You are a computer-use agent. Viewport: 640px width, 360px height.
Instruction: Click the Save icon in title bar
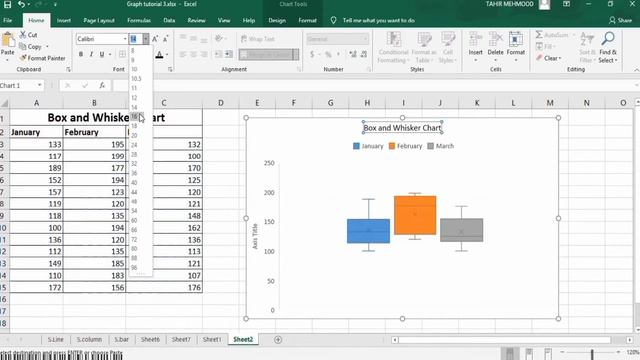pos(7,4)
